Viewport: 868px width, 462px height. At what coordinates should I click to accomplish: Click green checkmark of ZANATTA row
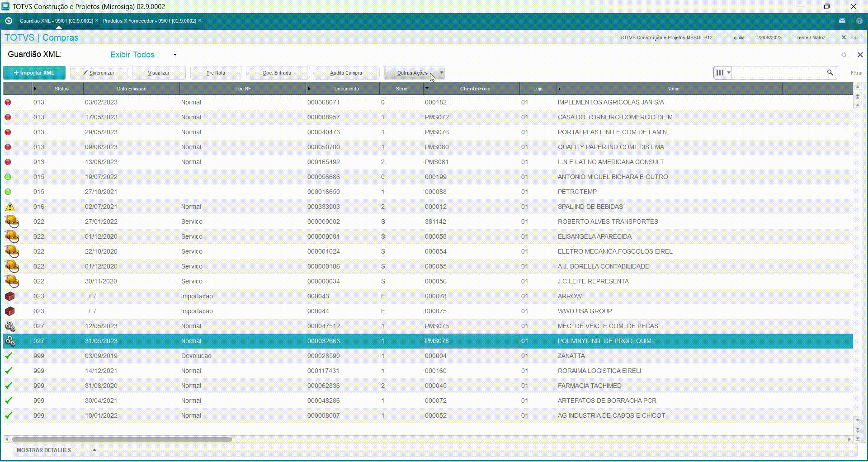coord(9,356)
